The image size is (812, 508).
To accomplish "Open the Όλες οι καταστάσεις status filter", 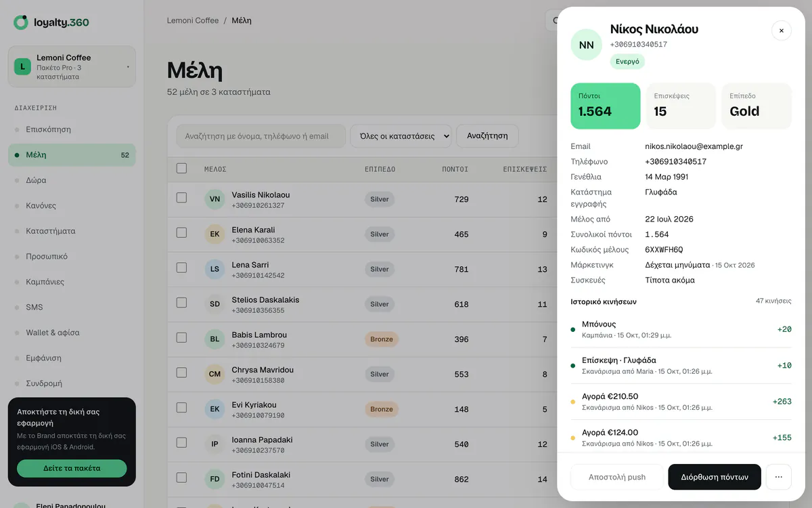I will (x=401, y=136).
